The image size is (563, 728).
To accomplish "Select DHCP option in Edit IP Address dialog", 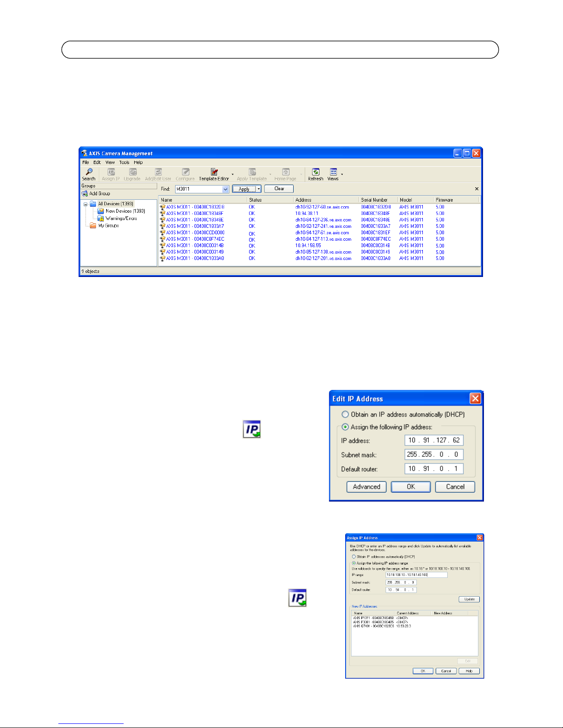I will click(x=345, y=414).
